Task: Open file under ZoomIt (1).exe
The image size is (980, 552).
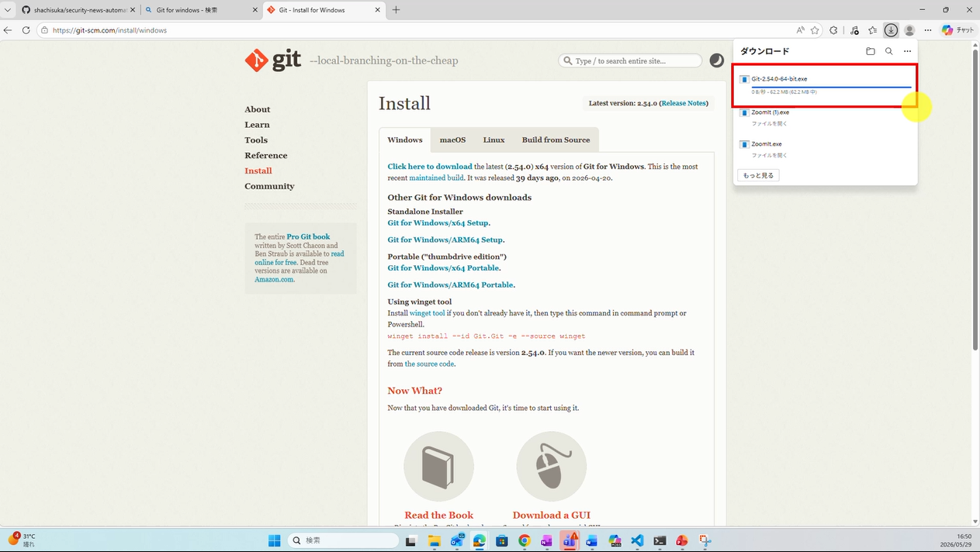Action: click(769, 123)
